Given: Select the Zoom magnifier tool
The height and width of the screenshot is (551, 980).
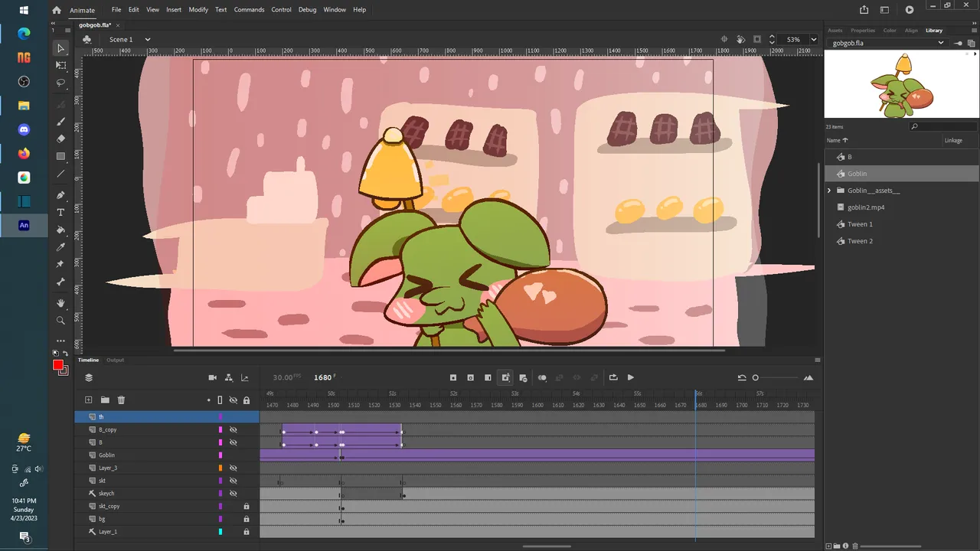Looking at the screenshot, I should tap(61, 321).
